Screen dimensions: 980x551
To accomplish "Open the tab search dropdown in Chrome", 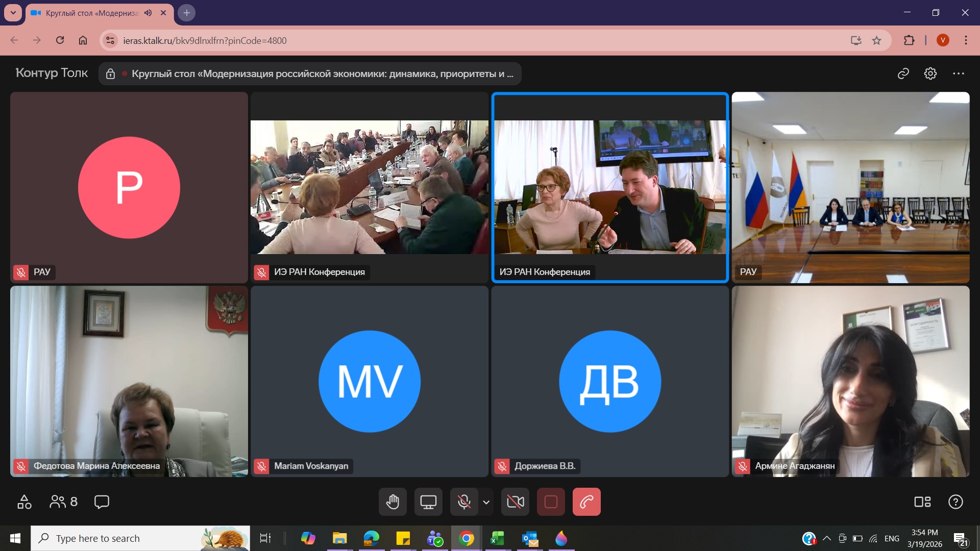I will click(x=13, y=13).
